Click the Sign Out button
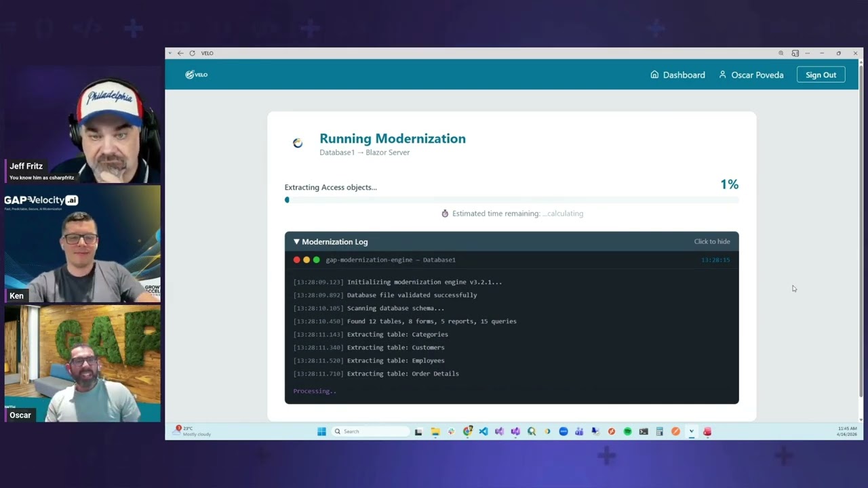Image resolution: width=868 pixels, height=488 pixels. pyautogui.click(x=821, y=75)
